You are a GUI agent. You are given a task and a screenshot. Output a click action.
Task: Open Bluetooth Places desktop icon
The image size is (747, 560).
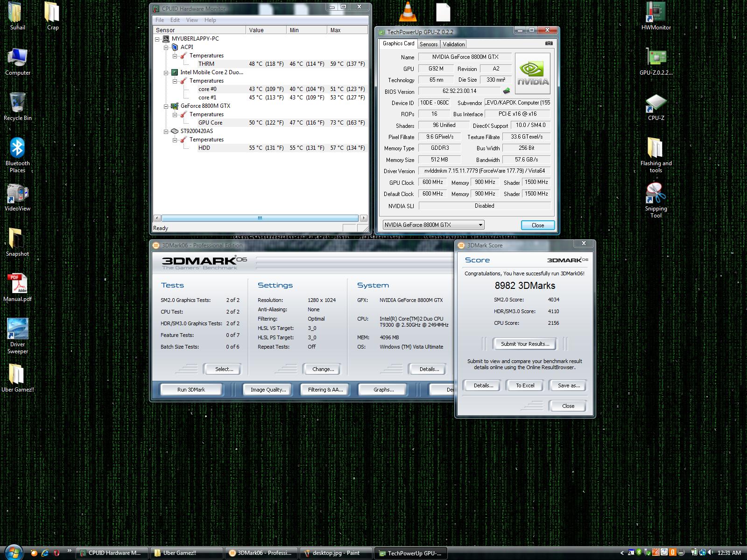pos(18,148)
